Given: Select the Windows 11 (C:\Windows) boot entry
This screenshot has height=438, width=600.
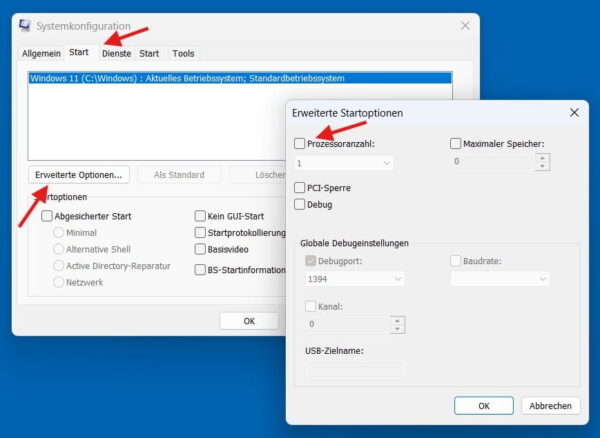Looking at the screenshot, I should 240,78.
